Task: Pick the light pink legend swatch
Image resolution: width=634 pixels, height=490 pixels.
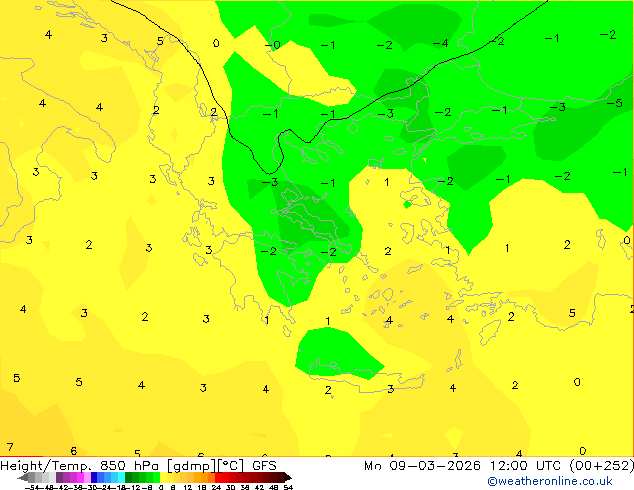Action: pos(87,477)
